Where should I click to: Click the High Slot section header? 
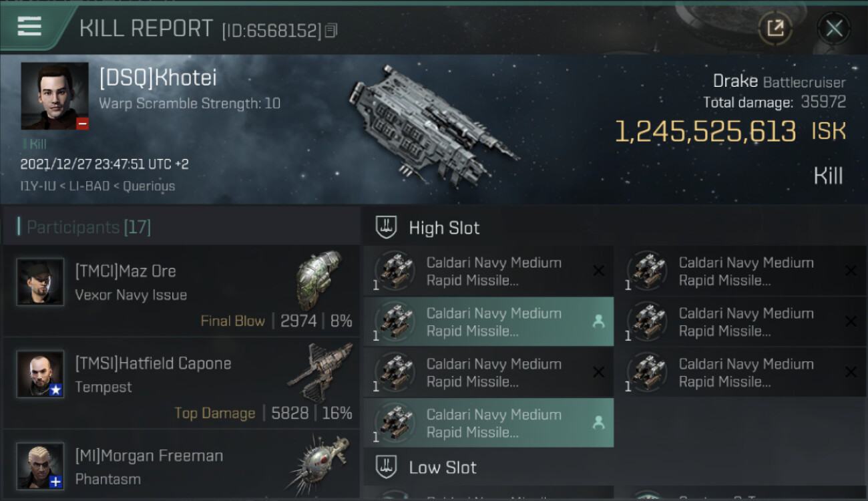pos(444,228)
